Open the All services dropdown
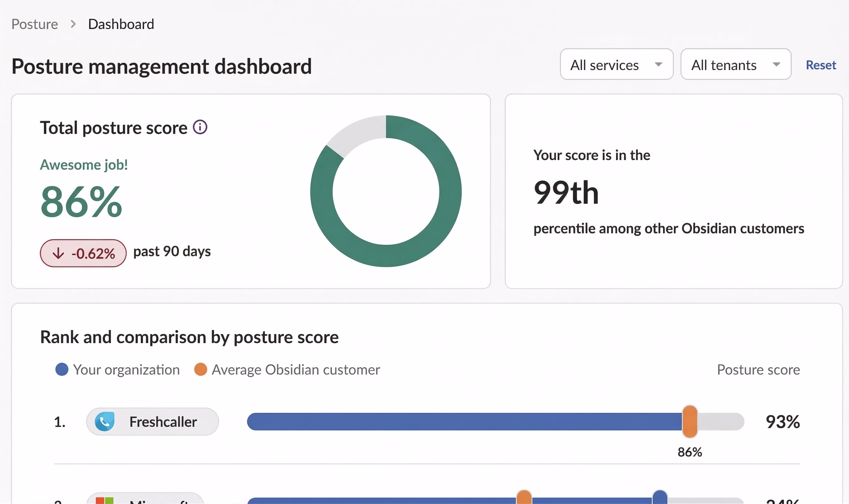The image size is (849, 504). tap(616, 64)
